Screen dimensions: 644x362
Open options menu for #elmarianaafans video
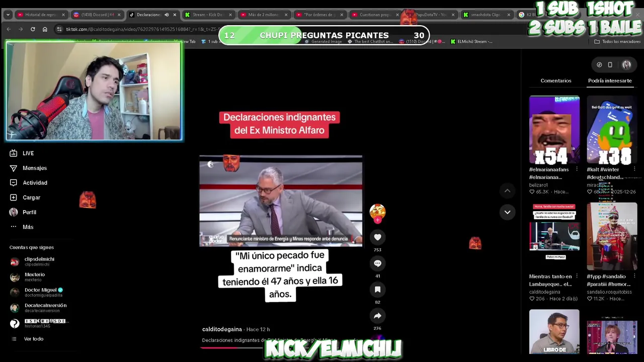point(577,169)
